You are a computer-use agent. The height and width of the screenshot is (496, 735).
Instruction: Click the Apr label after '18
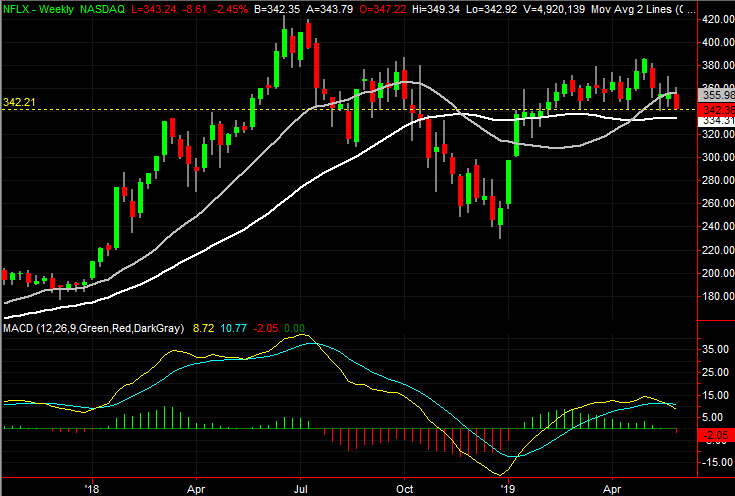click(x=196, y=489)
